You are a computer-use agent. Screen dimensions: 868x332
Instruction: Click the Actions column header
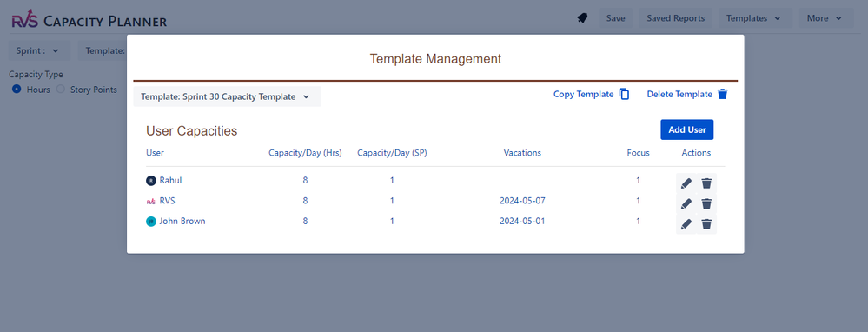(x=696, y=153)
